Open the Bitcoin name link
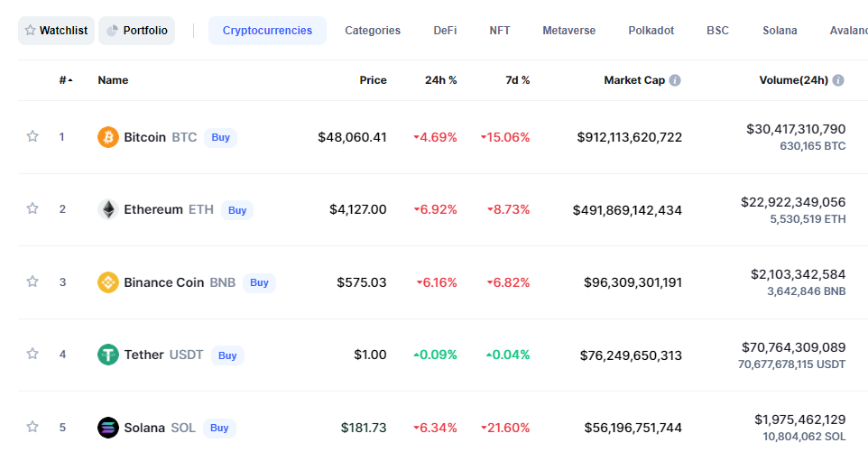 pos(145,137)
